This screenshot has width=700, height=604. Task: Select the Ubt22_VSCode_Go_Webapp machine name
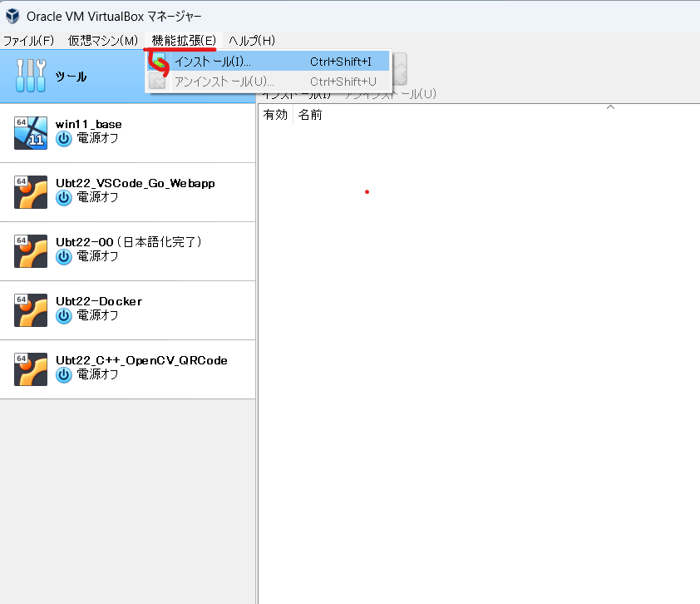(136, 183)
